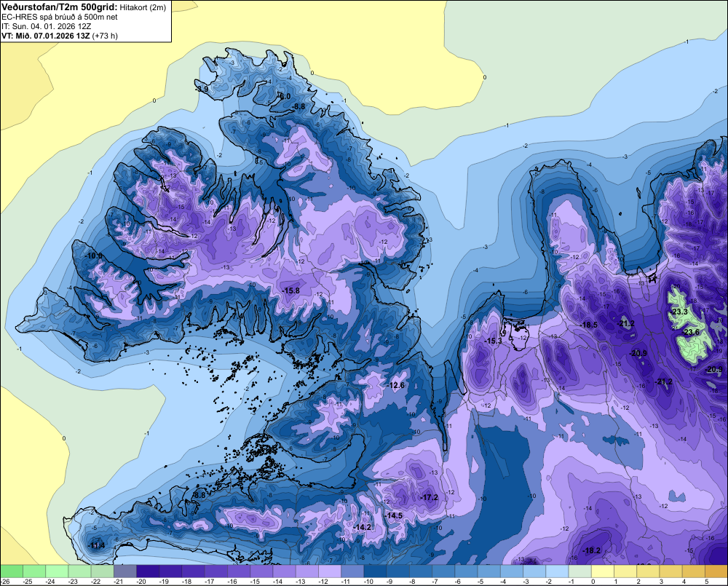Click the dark purple legend swatch above -20

[x=148, y=571]
